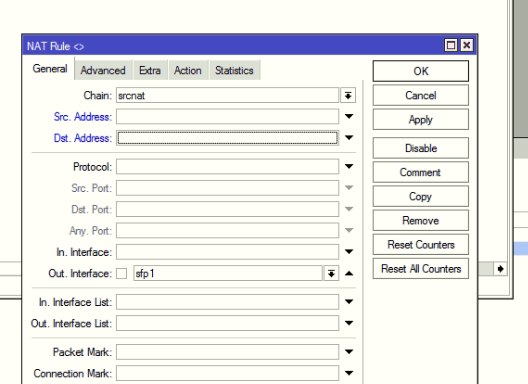Expand the Packet Mark option
The width and height of the screenshot is (528, 384).
pos(349,352)
